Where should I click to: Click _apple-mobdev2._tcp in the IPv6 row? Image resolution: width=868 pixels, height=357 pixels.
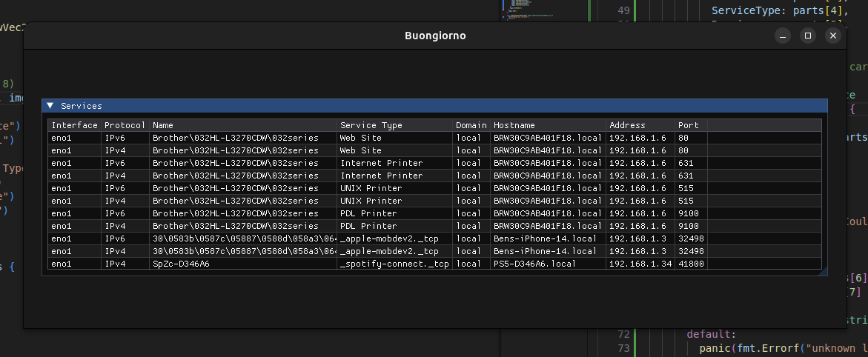click(x=389, y=238)
